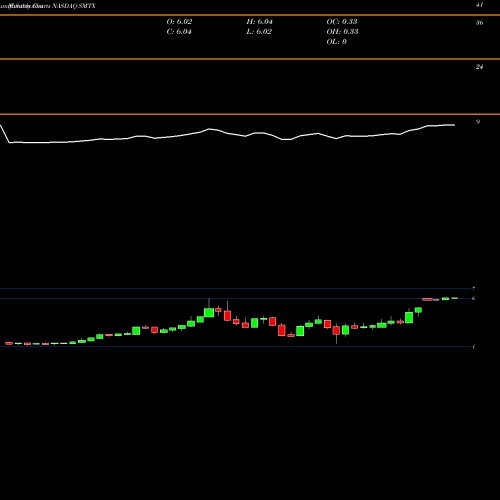Viewport: 500px width, 500px height.
Task: Click the '41' axis label
Action: pyautogui.click(x=479, y=5)
